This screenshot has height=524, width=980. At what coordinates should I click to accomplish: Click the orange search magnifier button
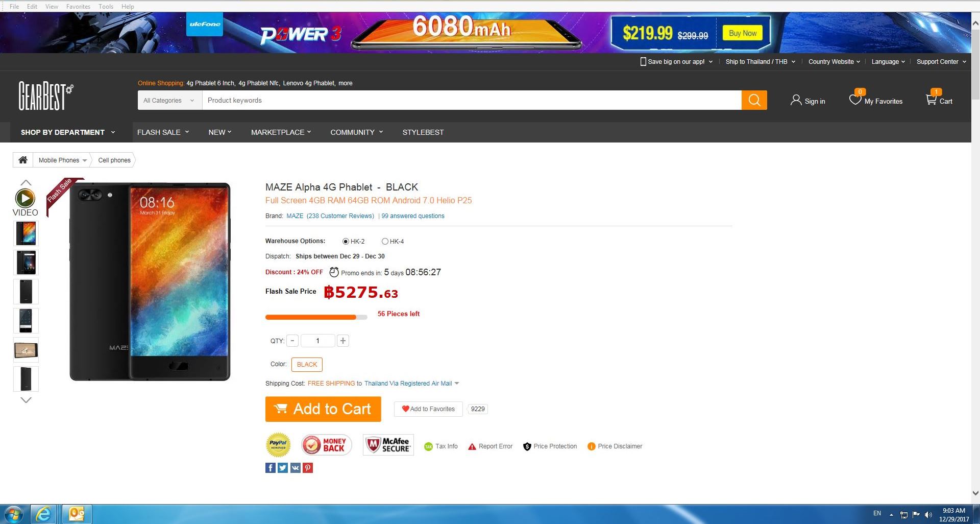pos(754,100)
